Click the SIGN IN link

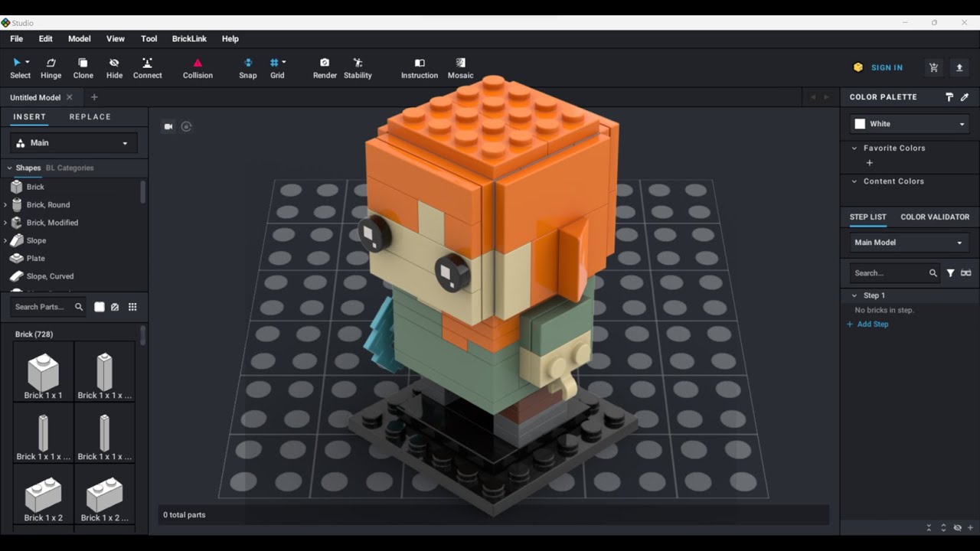(x=887, y=68)
